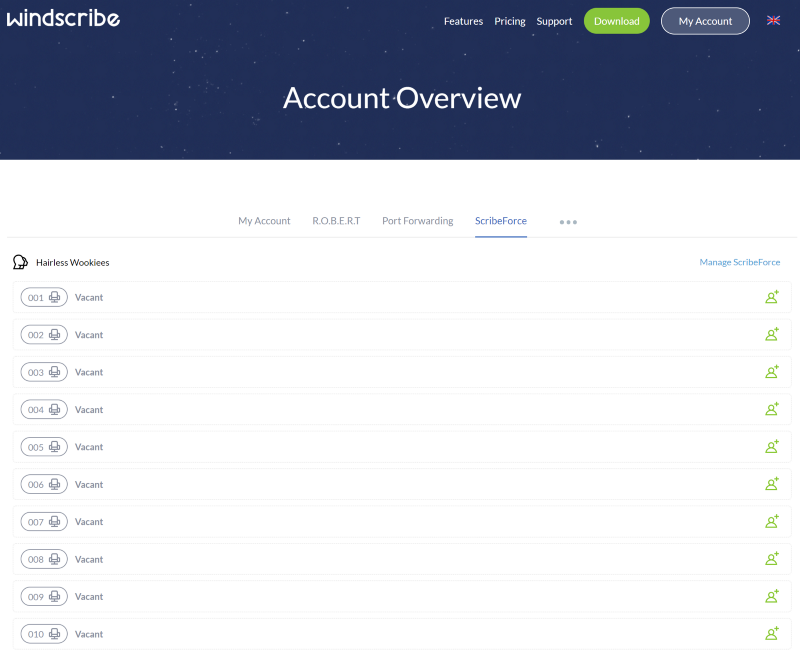The image size is (800, 659).
Task: Click the desk icon in seat 002 badge
Action: point(55,335)
